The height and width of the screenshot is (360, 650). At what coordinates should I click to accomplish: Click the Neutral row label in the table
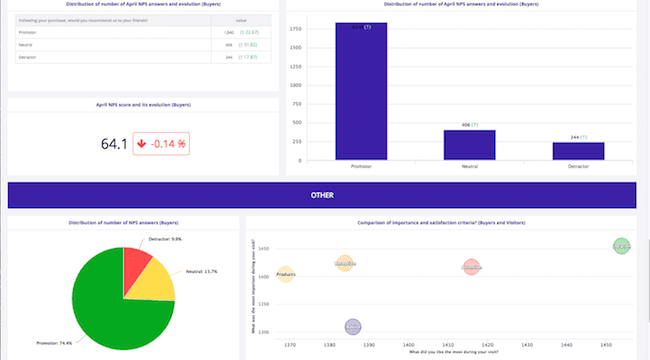point(25,45)
